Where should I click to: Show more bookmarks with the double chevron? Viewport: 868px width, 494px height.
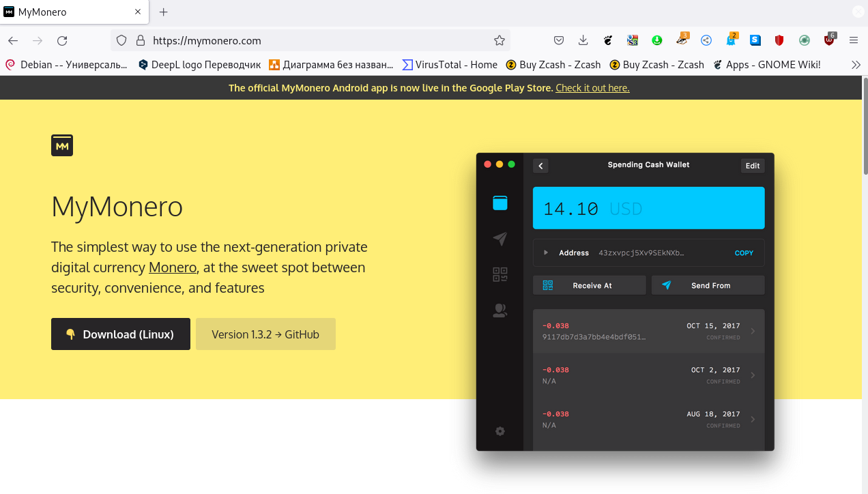click(x=856, y=65)
